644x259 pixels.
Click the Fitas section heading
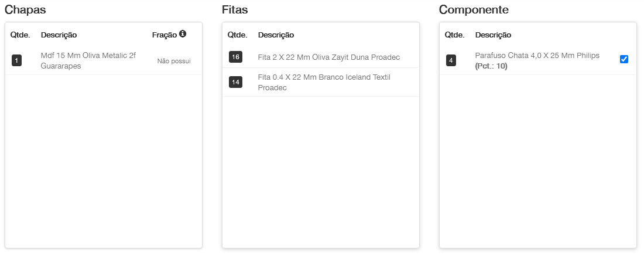[x=235, y=10]
